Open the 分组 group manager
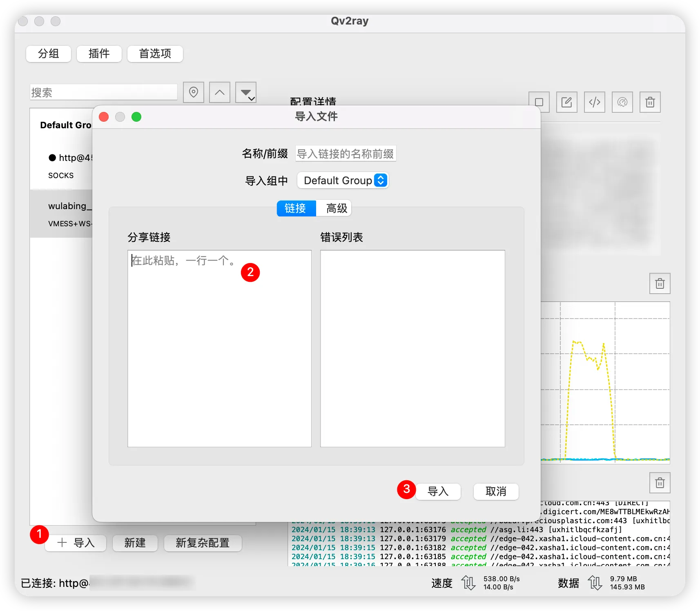This screenshot has width=700, height=611. [x=48, y=54]
